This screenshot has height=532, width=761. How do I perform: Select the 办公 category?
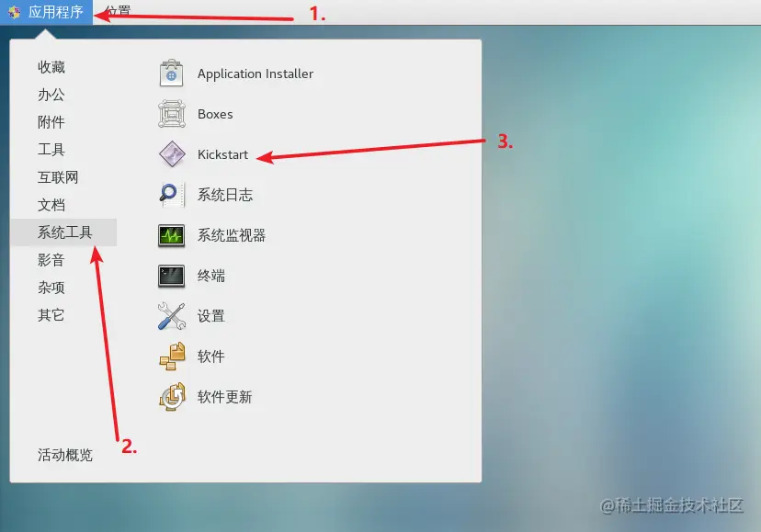pyautogui.click(x=51, y=94)
